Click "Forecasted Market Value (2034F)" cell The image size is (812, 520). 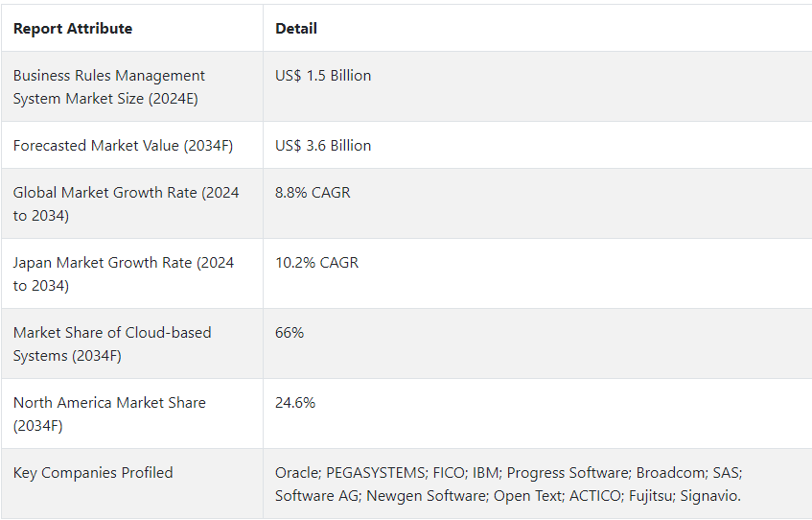[x=132, y=145]
